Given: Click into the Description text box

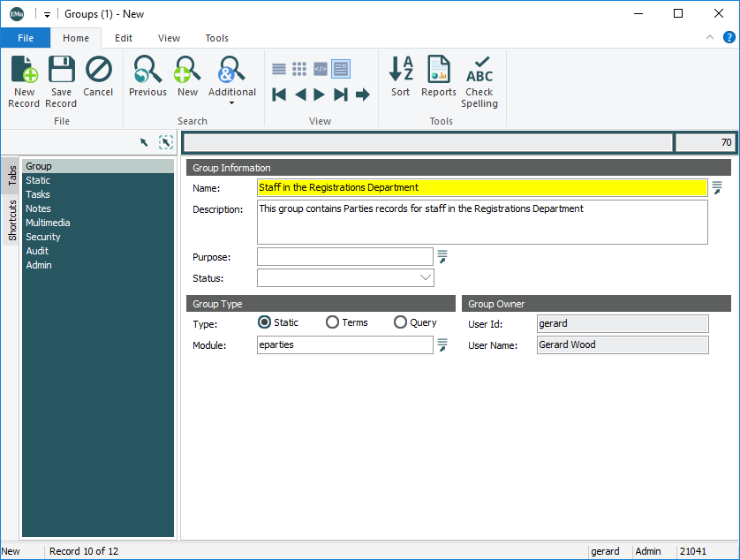Looking at the screenshot, I should (482, 222).
